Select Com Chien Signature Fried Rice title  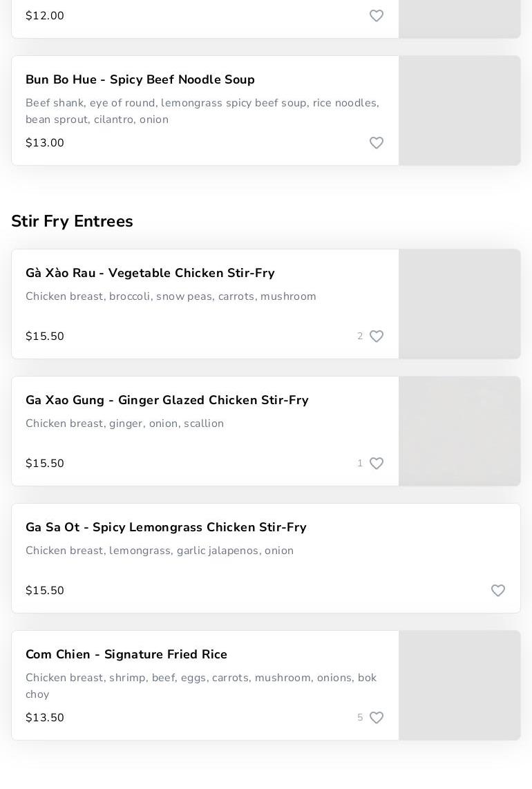pyautogui.click(x=126, y=655)
